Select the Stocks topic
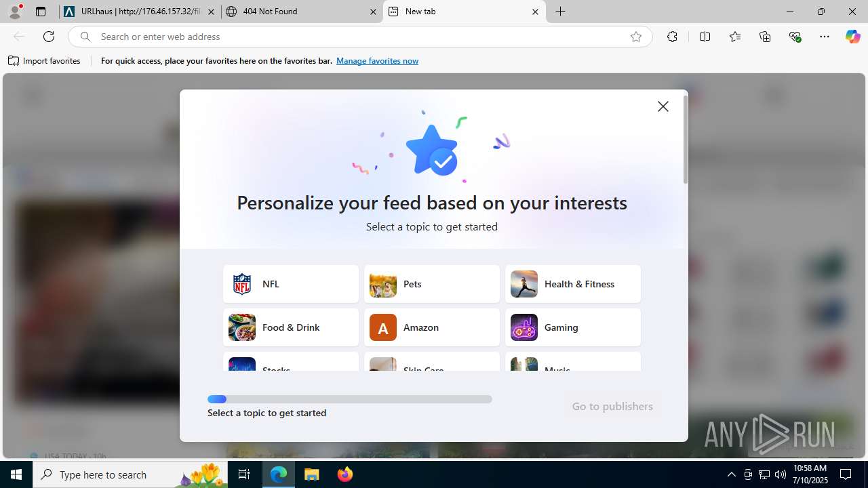Viewport: 868px width, 488px height. [x=291, y=361]
